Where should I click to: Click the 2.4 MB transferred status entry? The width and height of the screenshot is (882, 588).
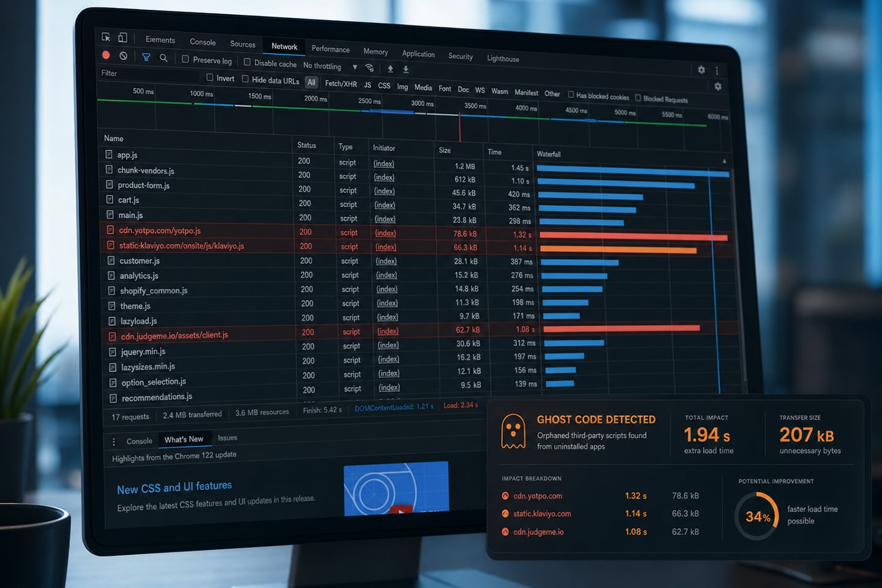(x=192, y=415)
